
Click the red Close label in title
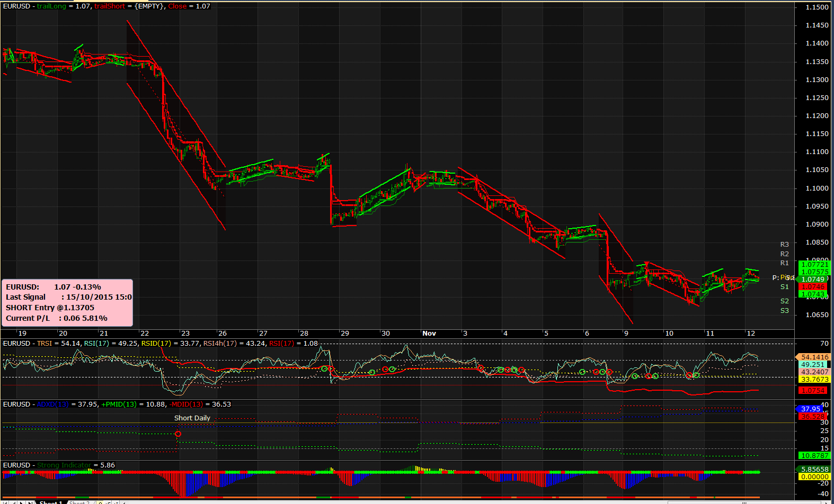[177, 6]
